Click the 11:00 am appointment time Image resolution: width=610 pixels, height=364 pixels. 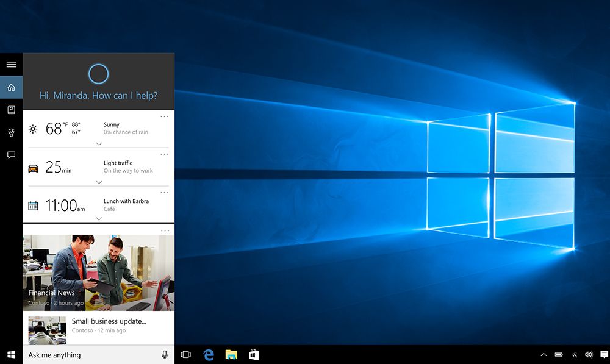point(65,205)
